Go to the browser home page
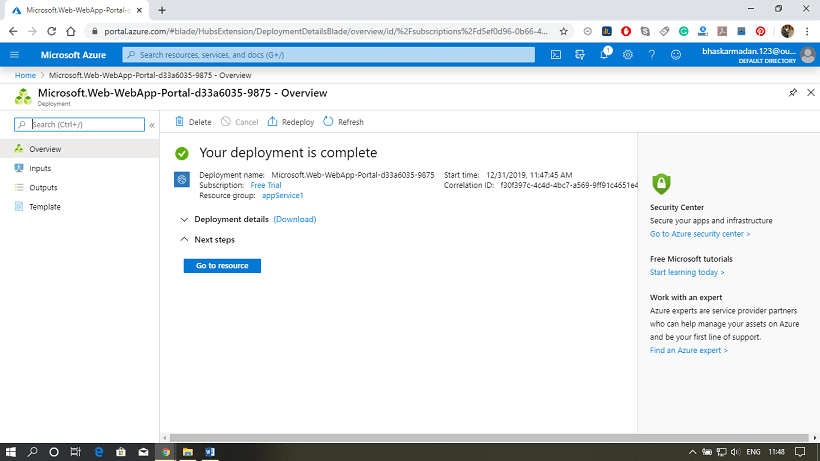820x461 pixels. tap(71, 31)
